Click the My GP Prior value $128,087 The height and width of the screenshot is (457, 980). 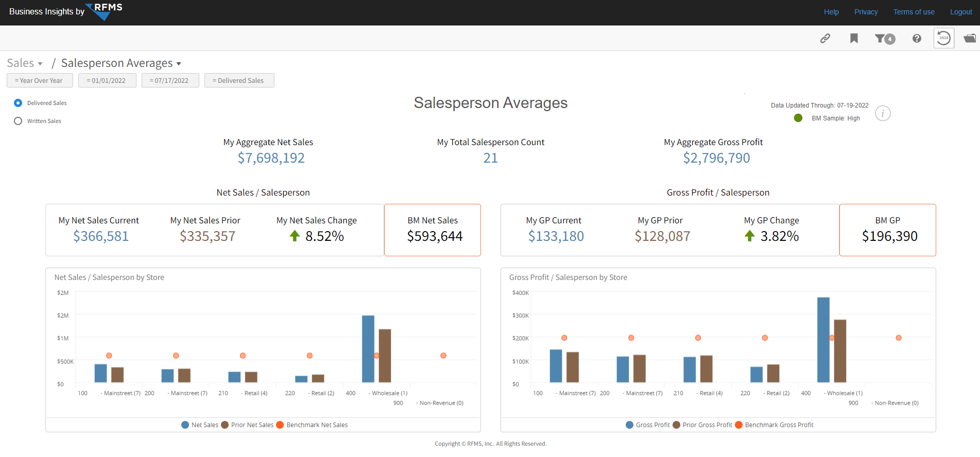(662, 236)
